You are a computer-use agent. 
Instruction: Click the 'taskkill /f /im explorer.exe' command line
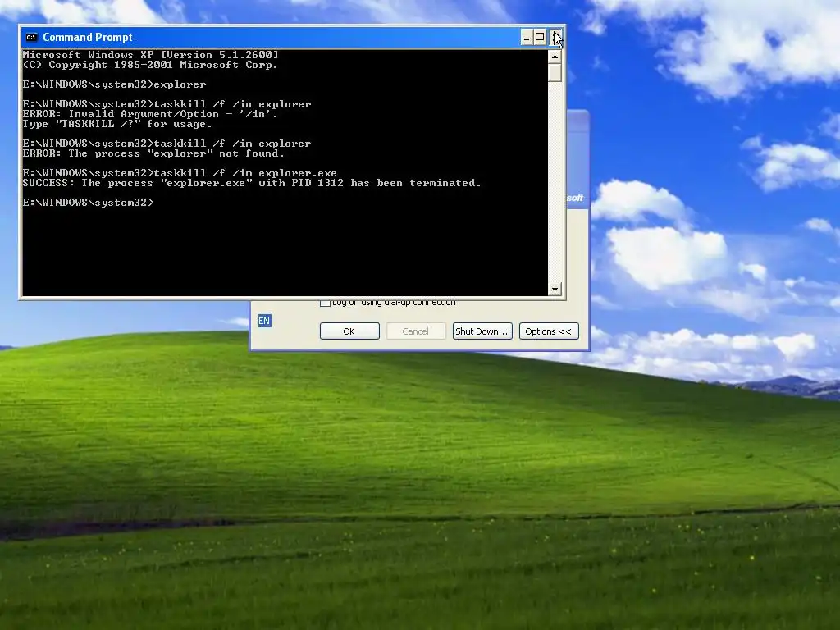[x=180, y=173]
